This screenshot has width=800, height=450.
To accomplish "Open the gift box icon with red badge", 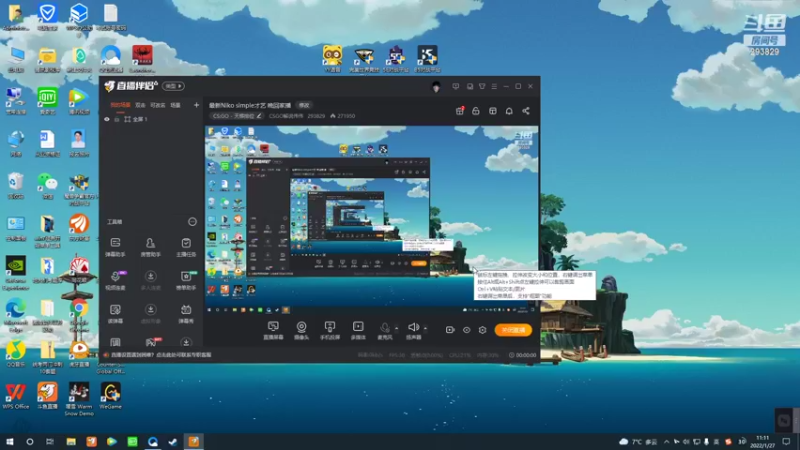I will point(460,111).
